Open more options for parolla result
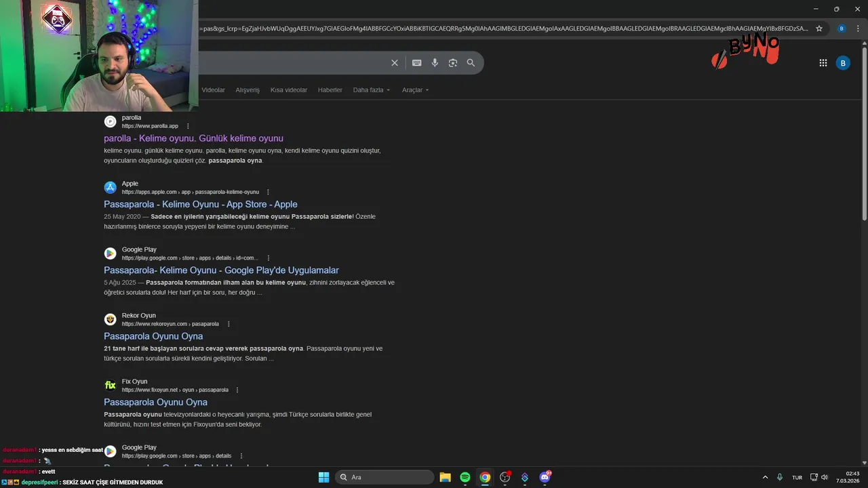The image size is (868, 488). point(188,126)
